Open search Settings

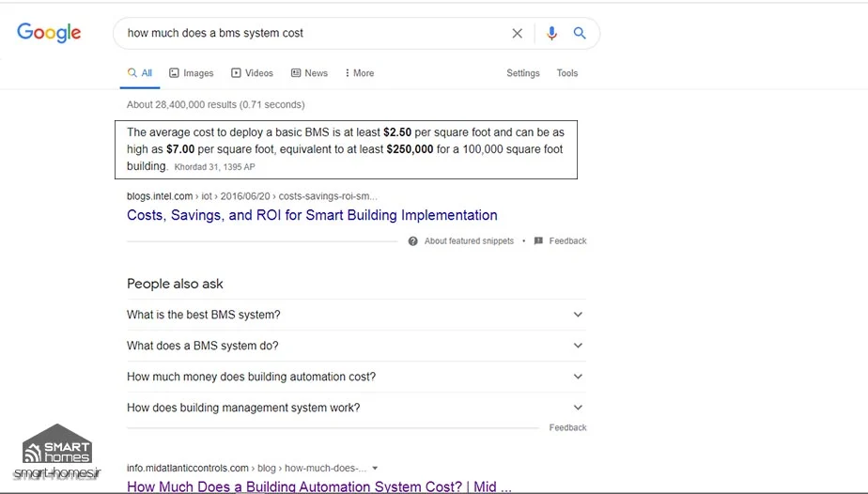click(523, 73)
